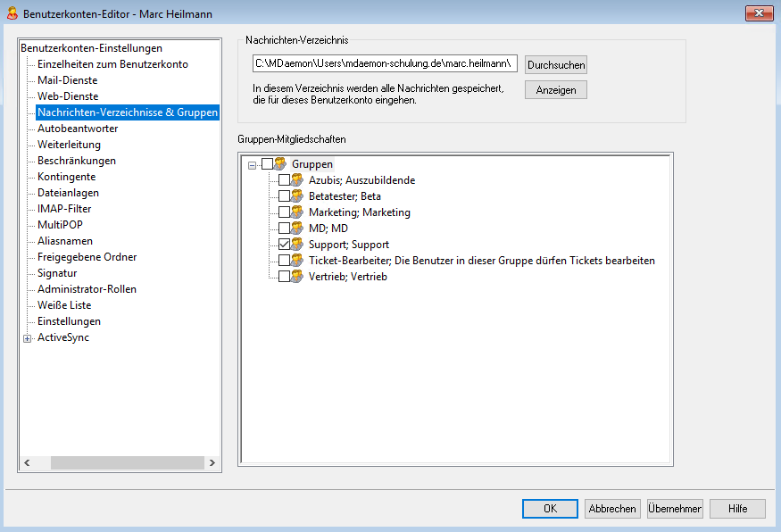Open the Autobeantworter settings page
This screenshot has width=781, height=532.
point(78,129)
